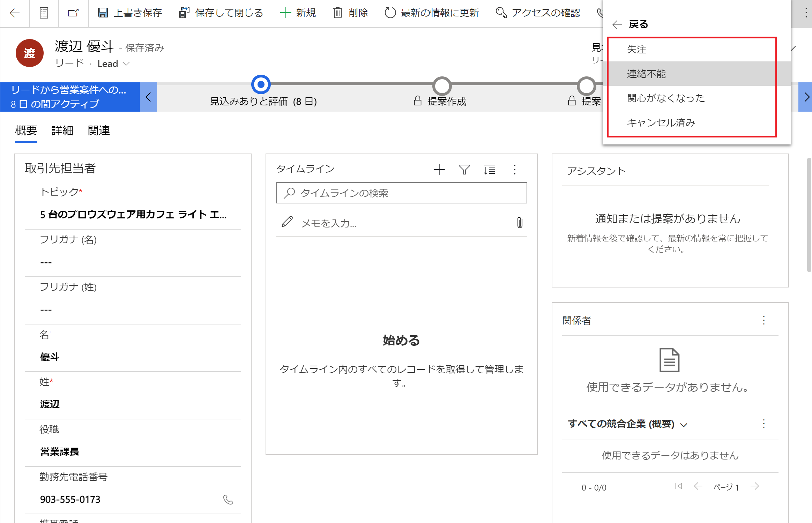Click 戻る in the flyout menu

(x=631, y=24)
